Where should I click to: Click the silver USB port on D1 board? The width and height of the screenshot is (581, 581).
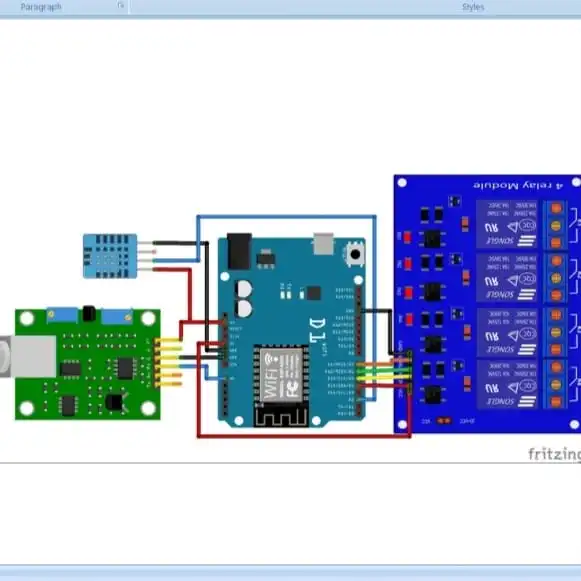pos(323,244)
